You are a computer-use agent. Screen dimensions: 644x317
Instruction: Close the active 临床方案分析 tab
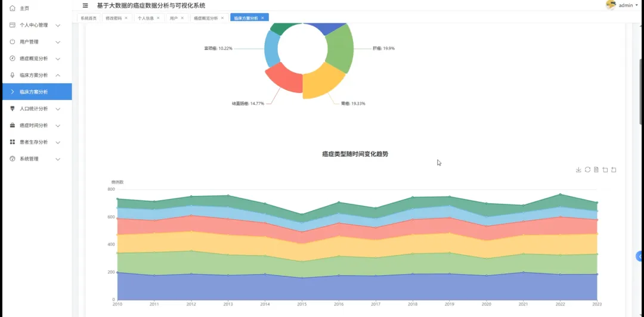(x=262, y=18)
